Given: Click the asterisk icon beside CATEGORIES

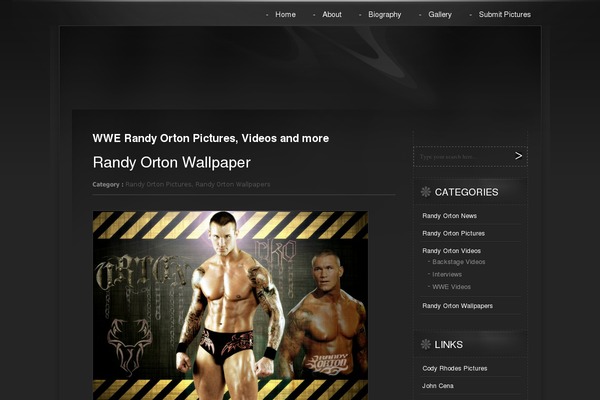Looking at the screenshot, I should (426, 192).
